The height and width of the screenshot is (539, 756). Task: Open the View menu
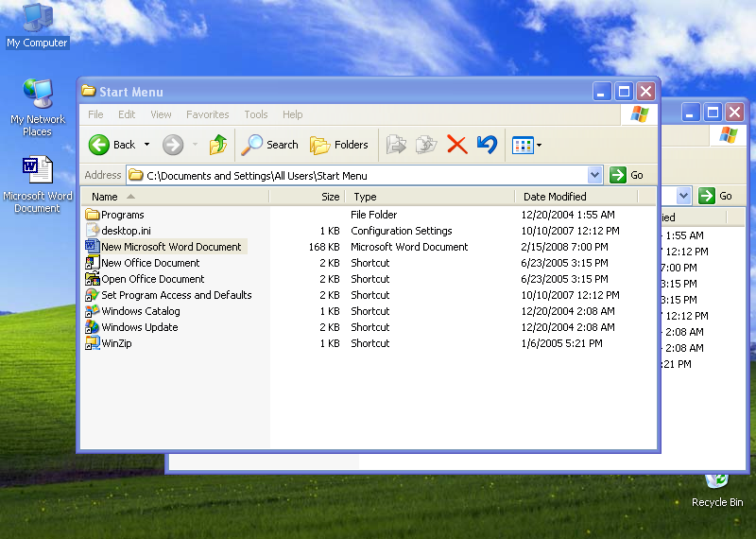pos(161,114)
